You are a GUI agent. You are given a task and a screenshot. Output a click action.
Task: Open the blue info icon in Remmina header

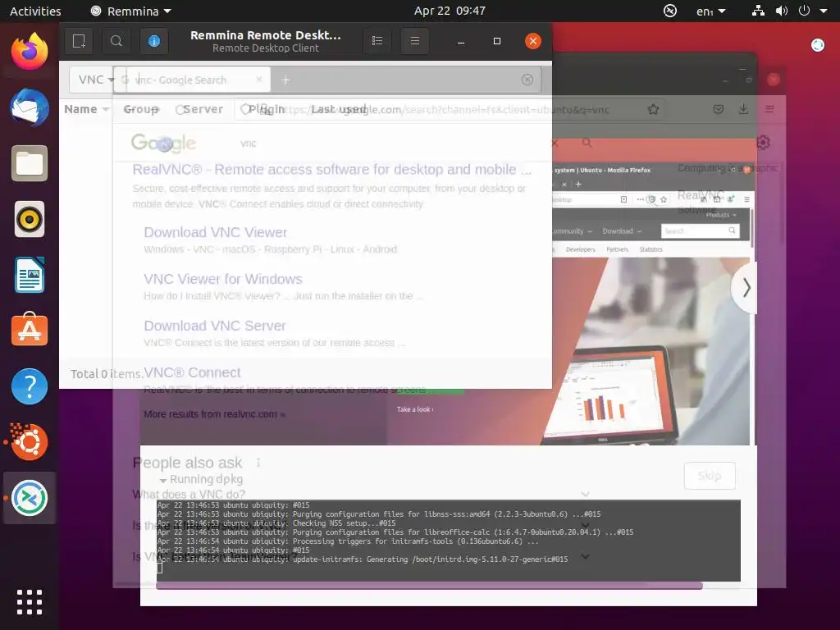154,41
